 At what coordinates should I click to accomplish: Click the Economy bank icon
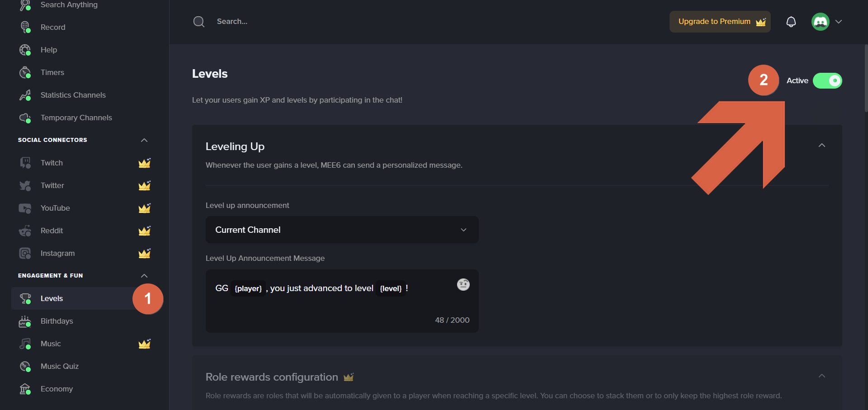tap(25, 389)
